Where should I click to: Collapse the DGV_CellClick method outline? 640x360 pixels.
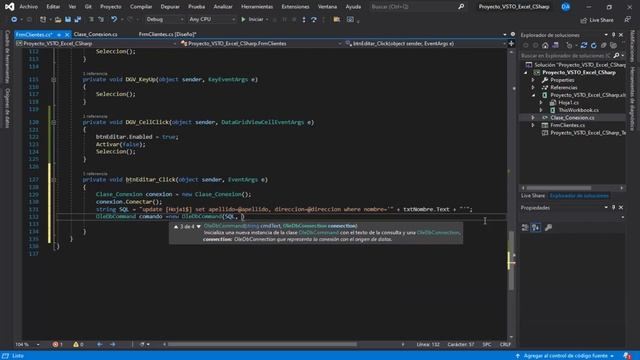[53, 122]
